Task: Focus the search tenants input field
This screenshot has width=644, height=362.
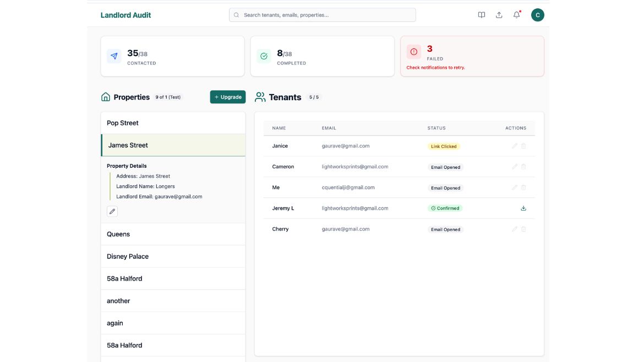Action: coord(325,15)
